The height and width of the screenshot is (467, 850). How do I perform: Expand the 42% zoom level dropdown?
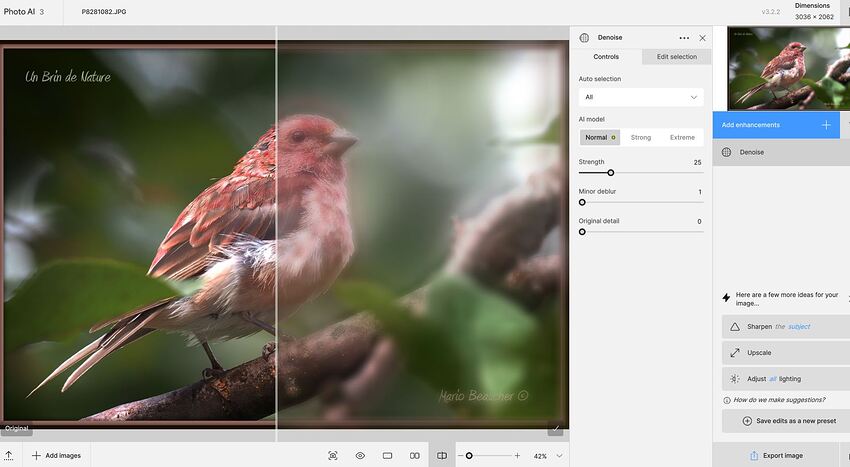tap(559, 455)
